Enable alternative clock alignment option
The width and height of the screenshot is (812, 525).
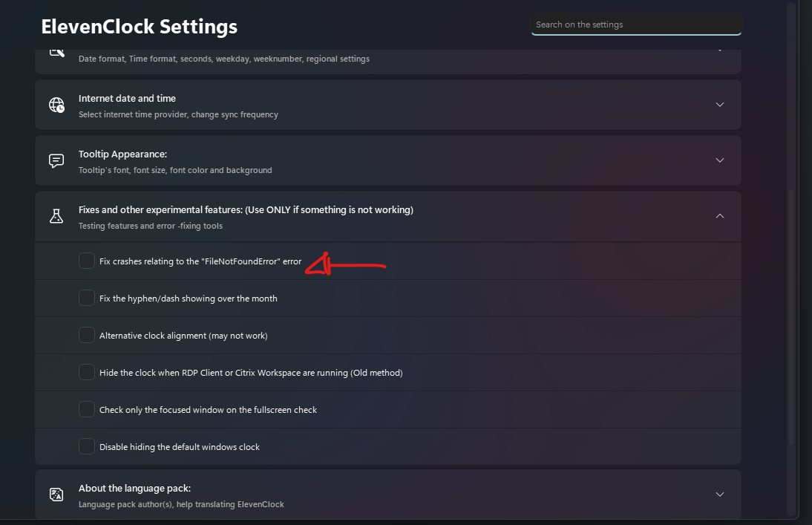click(87, 334)
